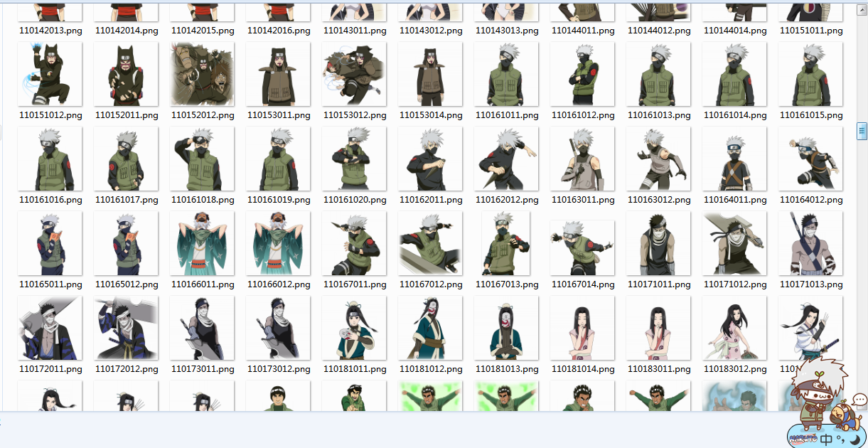
Task: Click the thumbnail for 110152012.png
Action: pyautogui.click(x=202, y=75)
